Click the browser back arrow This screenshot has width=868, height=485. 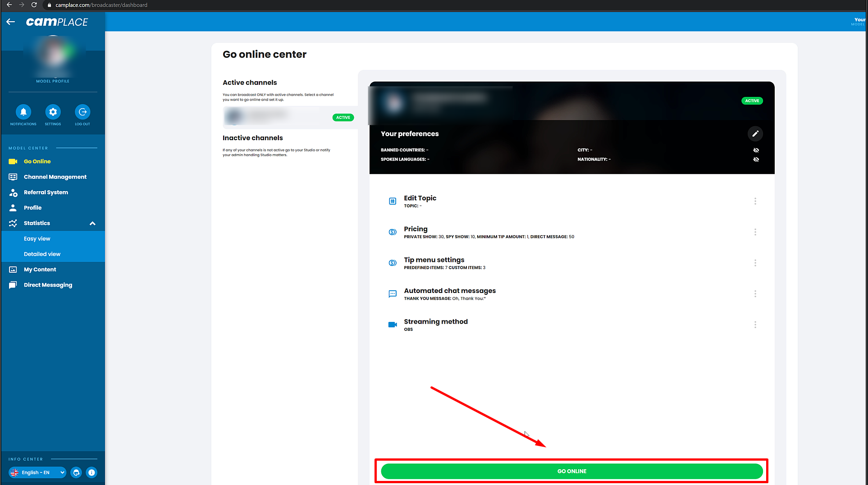[10, 5]
